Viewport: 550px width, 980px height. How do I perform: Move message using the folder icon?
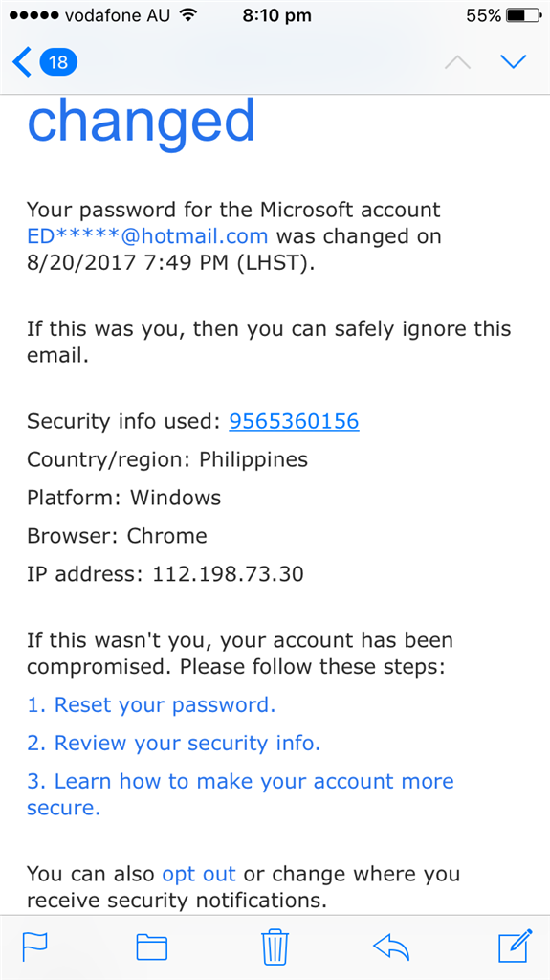(152, 947)
